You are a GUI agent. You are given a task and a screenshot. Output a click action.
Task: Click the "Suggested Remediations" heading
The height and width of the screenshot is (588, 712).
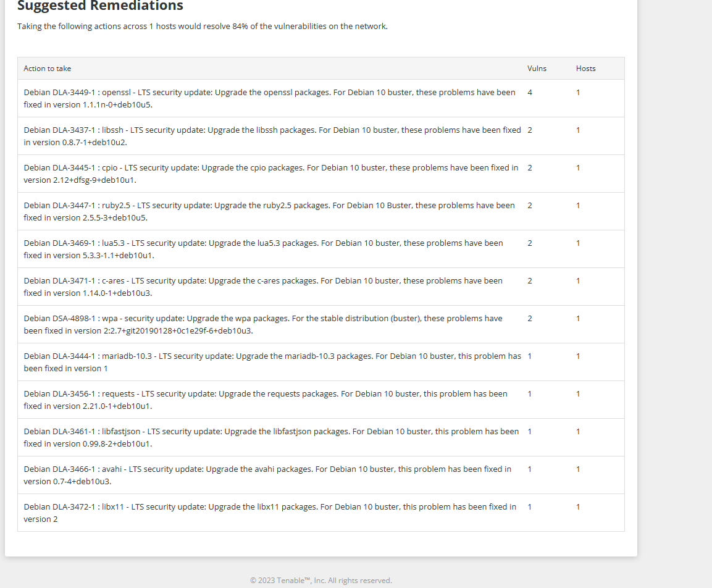click(100, 6)
